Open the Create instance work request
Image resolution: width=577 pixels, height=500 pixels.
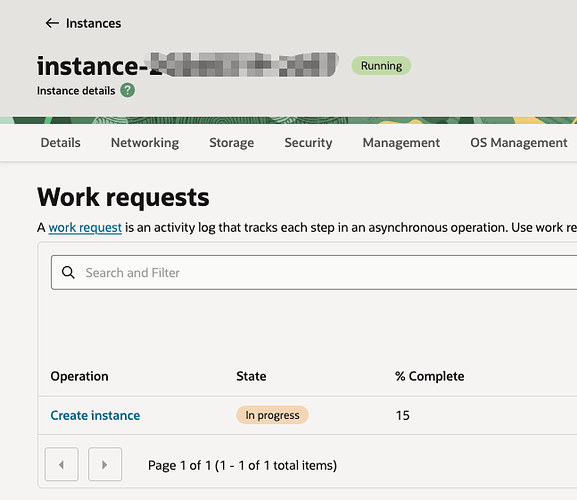tap(95, 415)
